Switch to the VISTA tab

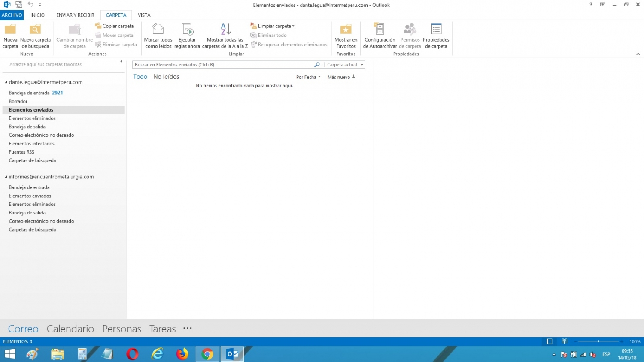[x=144, y=15]
